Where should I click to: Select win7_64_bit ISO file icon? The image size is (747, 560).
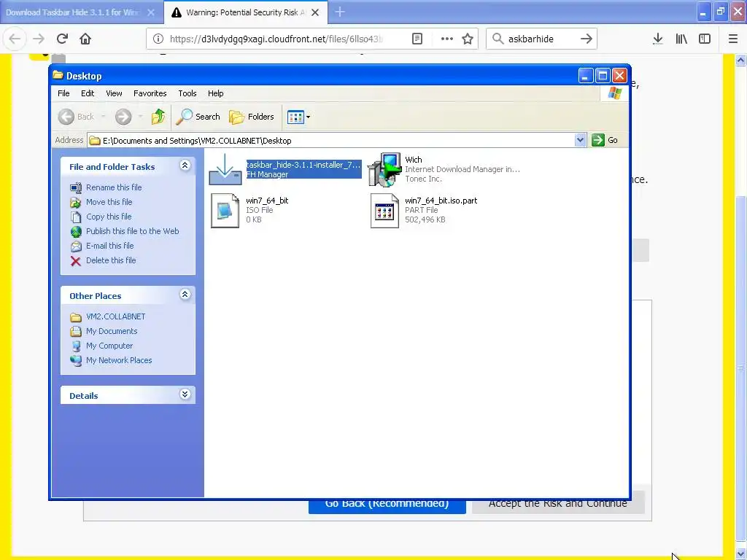225,211
